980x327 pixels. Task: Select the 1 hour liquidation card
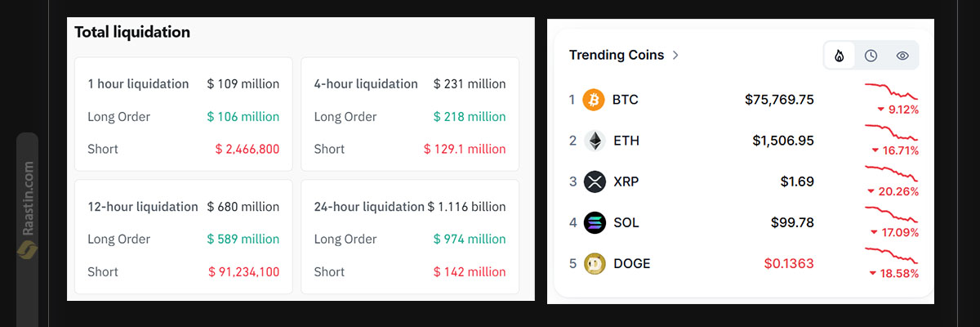pos(183,114)
